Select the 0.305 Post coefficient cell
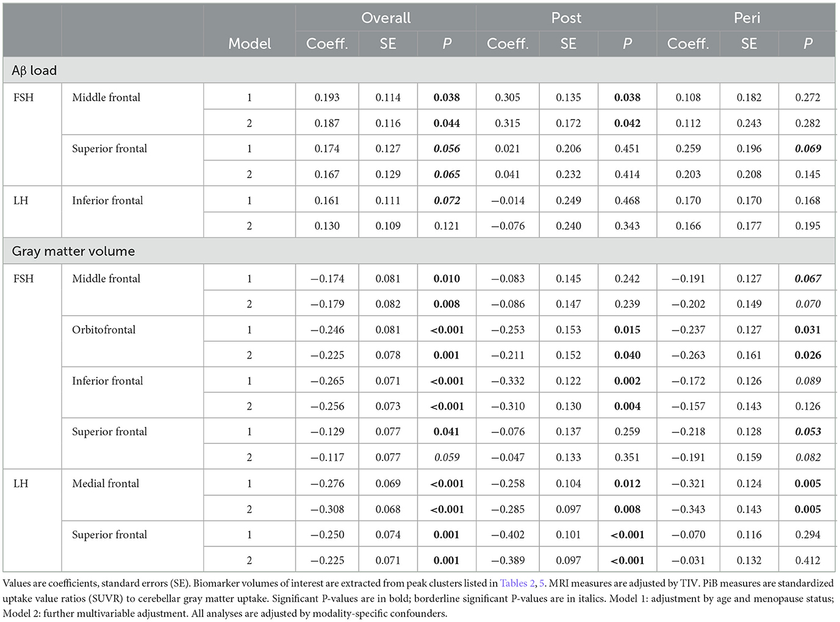 pos(508,98)
